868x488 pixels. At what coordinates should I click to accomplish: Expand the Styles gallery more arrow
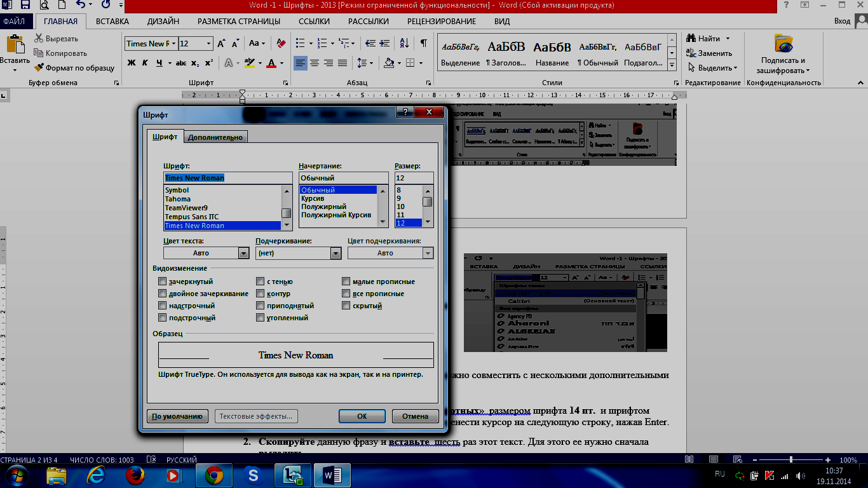(x=672, y=65)
